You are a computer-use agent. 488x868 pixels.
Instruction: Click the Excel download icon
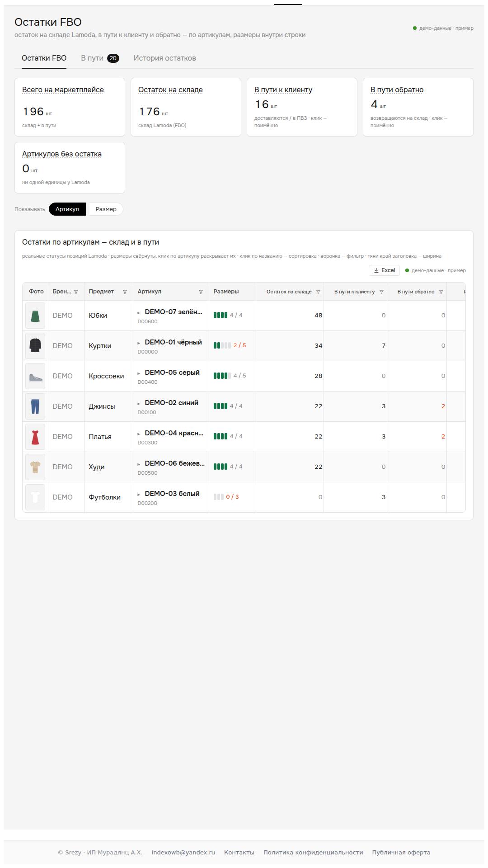376,270
